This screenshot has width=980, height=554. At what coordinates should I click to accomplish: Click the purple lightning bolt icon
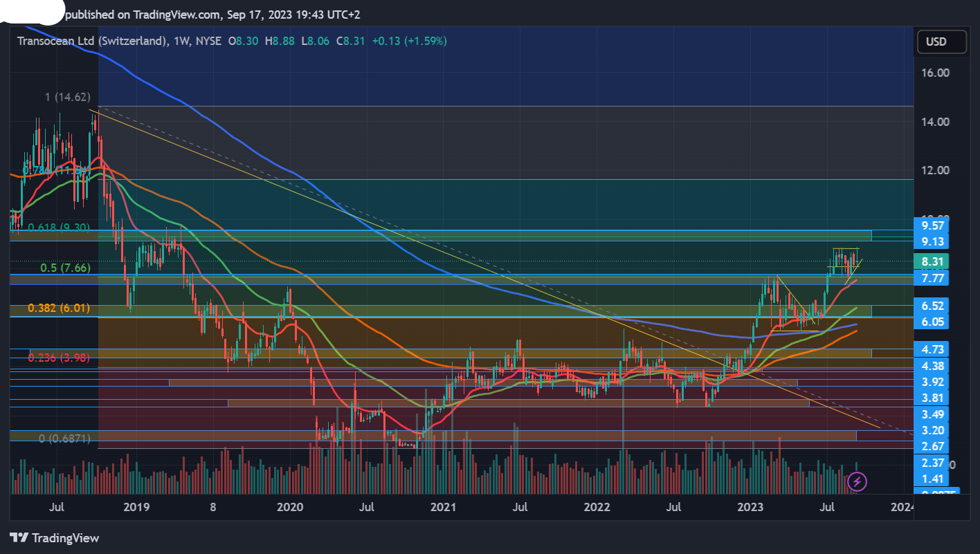(857, 481)
